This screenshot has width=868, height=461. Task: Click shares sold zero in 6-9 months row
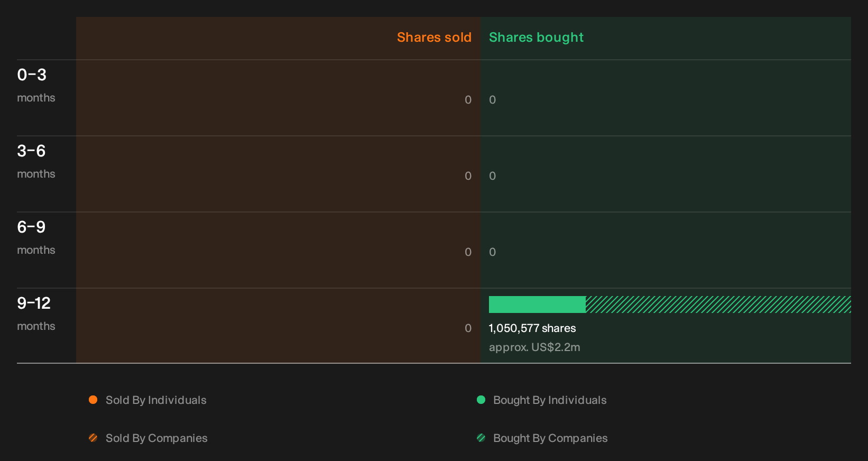468,252
